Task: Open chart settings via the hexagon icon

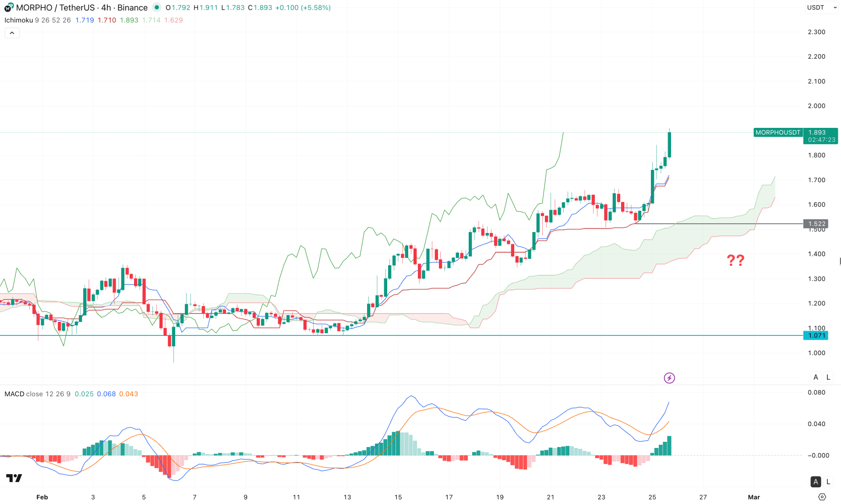Action: tap(821, 497)
